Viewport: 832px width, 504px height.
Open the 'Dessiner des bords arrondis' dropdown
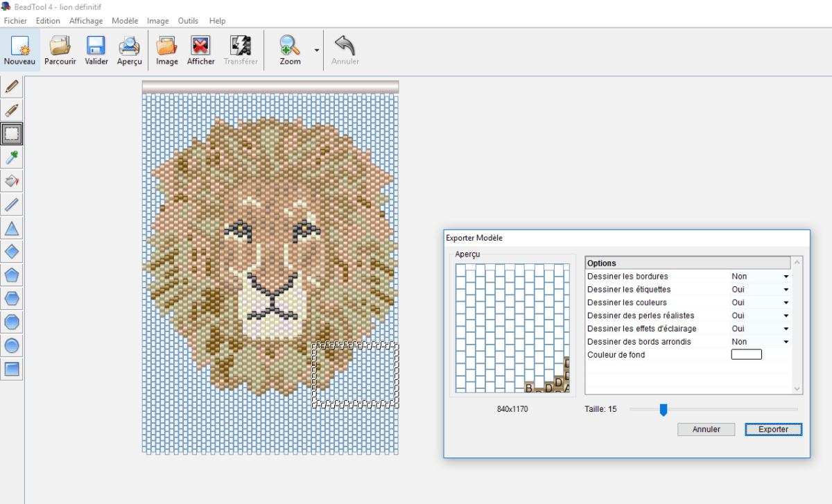point(786,342)
